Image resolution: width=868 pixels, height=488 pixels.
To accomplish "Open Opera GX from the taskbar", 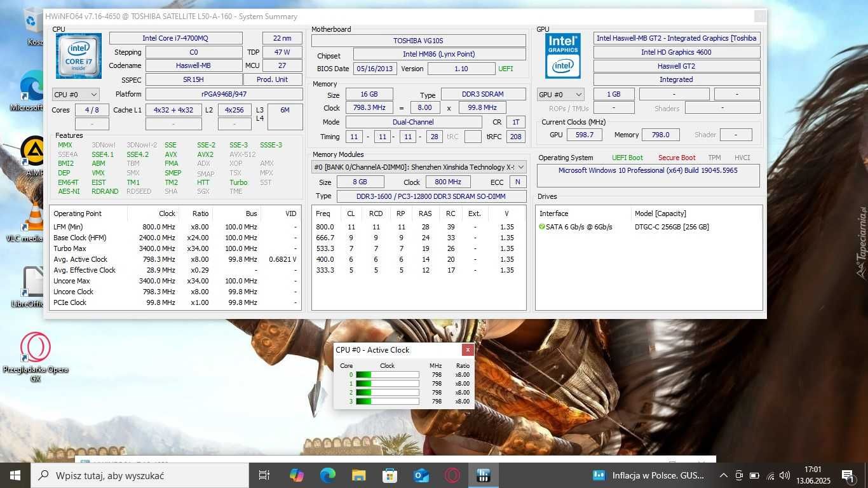I will click(452, 475).
